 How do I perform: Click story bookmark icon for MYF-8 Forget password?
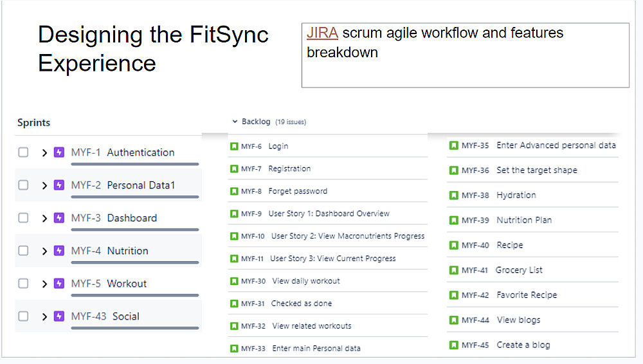[x=234, y=191]
